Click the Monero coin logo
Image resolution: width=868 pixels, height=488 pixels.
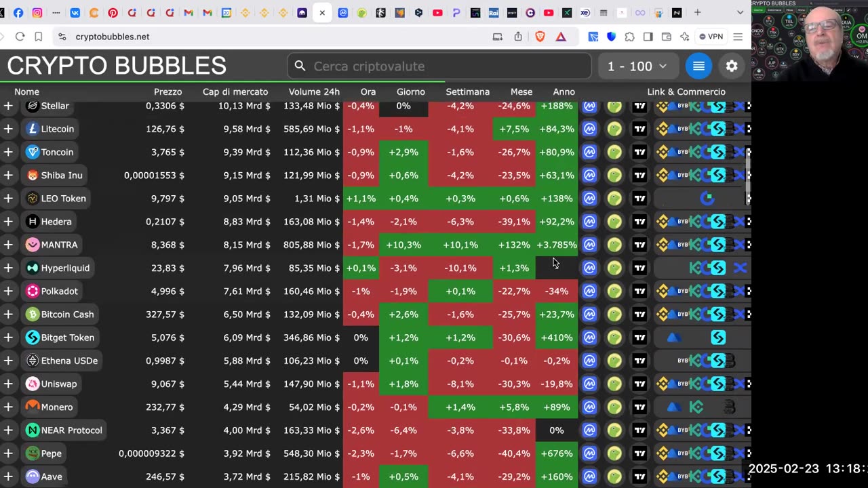[32, 407]
